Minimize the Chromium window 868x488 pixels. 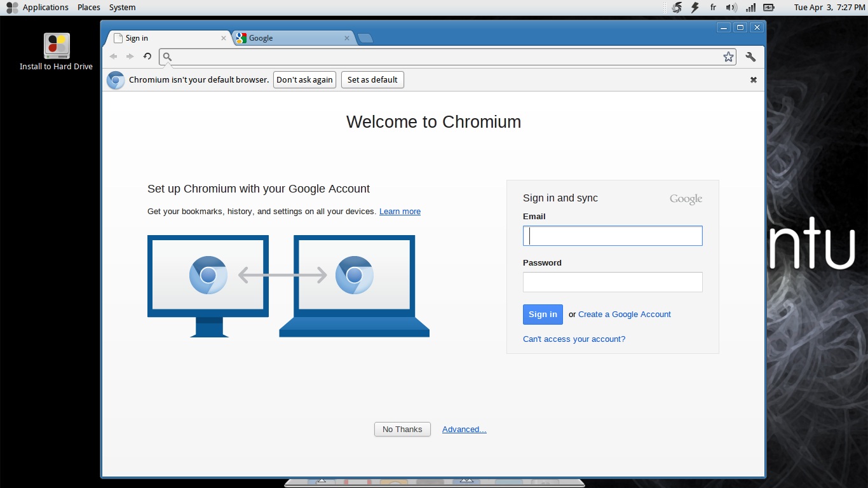(x=723, y=27)
